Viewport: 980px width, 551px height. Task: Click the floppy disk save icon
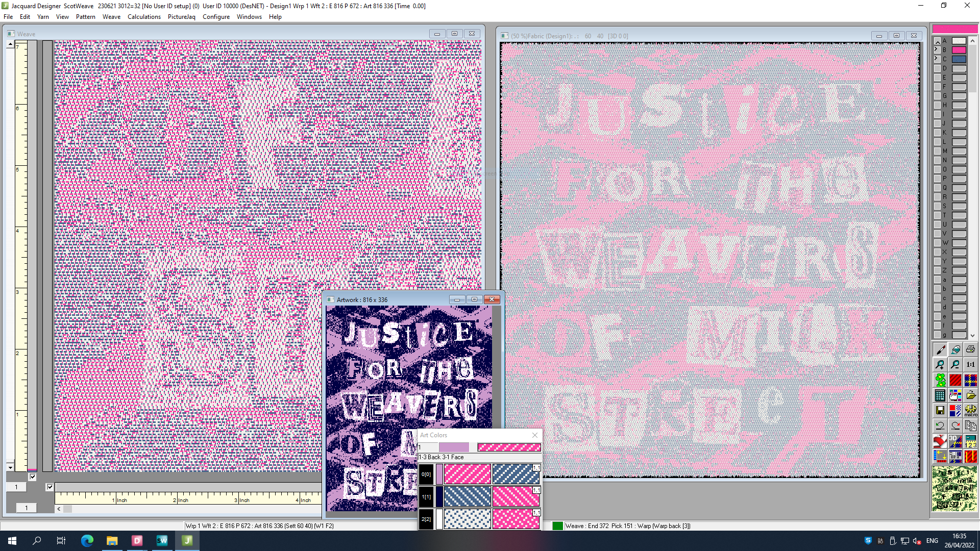coord(940,410)
